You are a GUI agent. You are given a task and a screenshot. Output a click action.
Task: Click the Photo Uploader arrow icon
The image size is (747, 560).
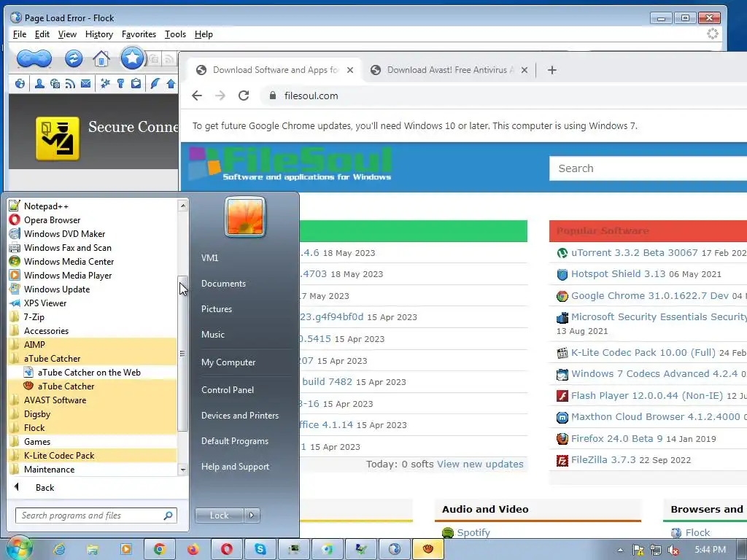171,84
